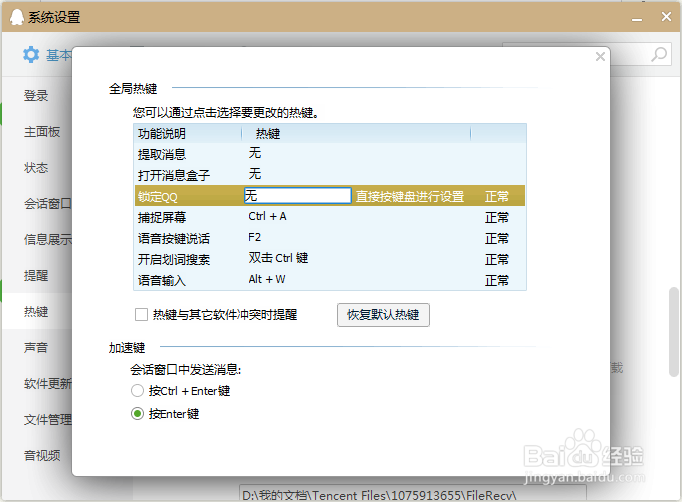Open 软件更新 in the sidebar
Viewport: 682px width, 502px height.
47,384
